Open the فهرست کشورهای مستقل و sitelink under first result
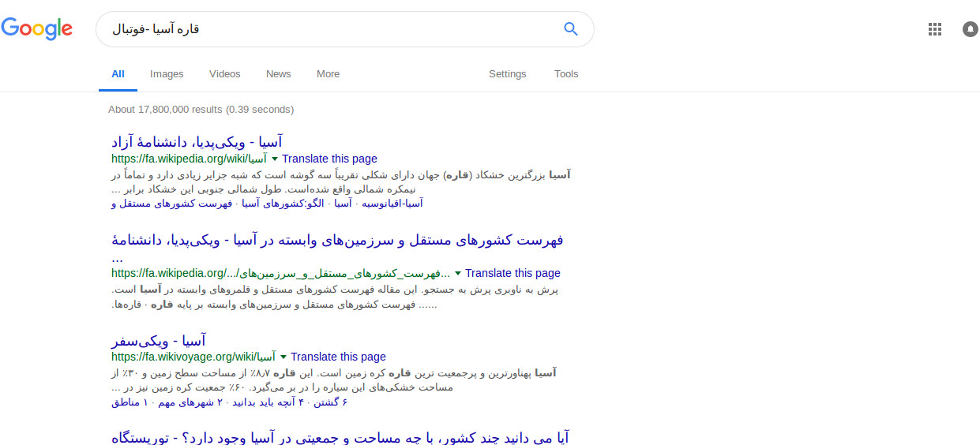 [171, 204]
